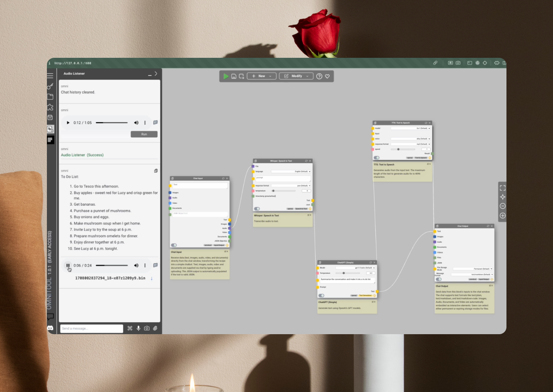Open TTS response format dropdown
Viewport: 553px width, 392px height.
point(411,144)
